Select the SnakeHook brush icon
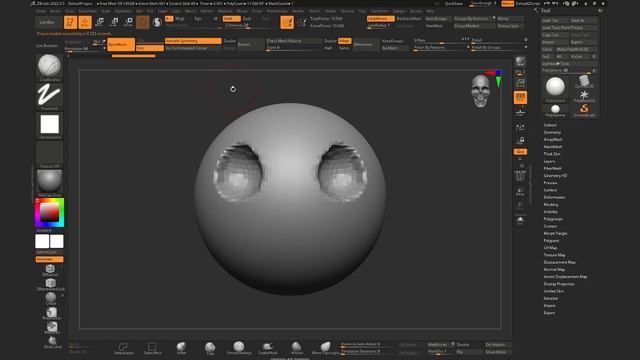The image size is (640, 360). point(268,348)
